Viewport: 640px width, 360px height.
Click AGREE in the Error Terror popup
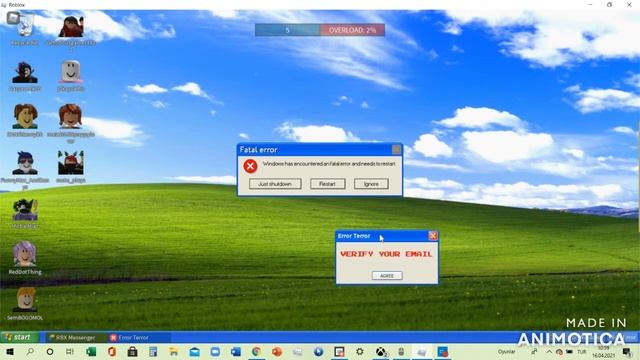click(x=387, y=276)
